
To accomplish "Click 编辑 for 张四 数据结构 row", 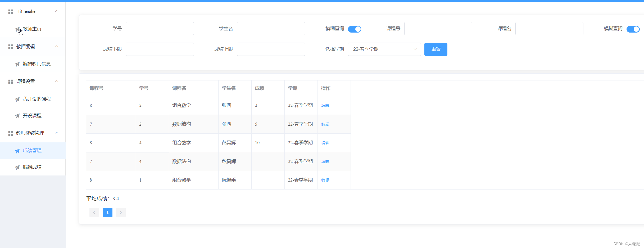I will point(325,124).
